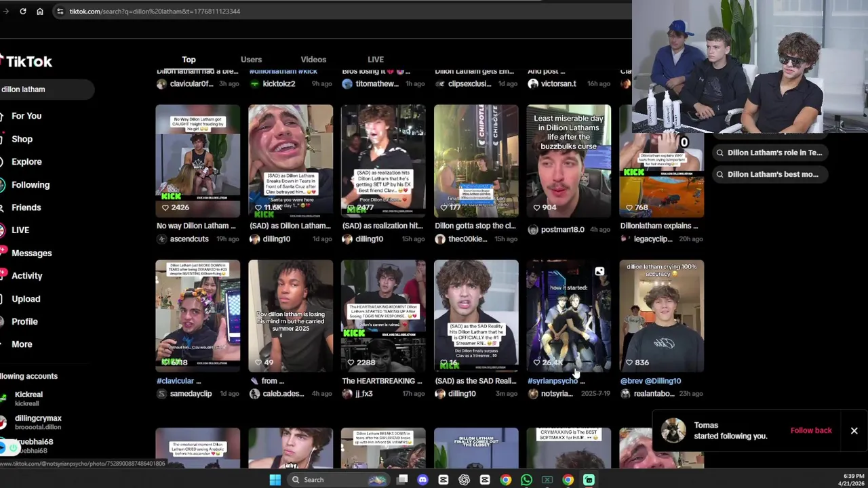Viewport: 868px width, 488px height.
Task: Click the heart icon beside 2426 likes
Action: tap(165, 207)
